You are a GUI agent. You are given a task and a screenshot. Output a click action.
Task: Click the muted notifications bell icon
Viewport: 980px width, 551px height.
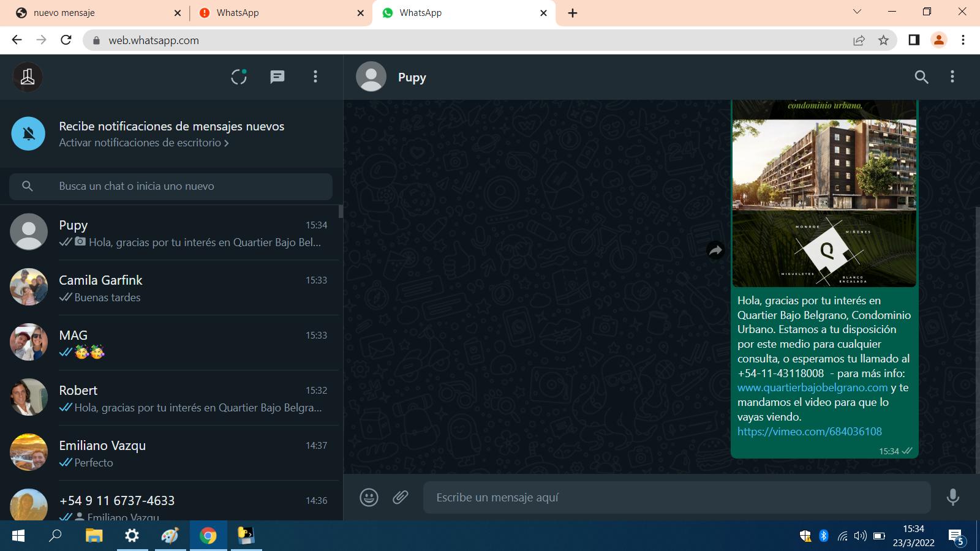click(x=28, y=133)
